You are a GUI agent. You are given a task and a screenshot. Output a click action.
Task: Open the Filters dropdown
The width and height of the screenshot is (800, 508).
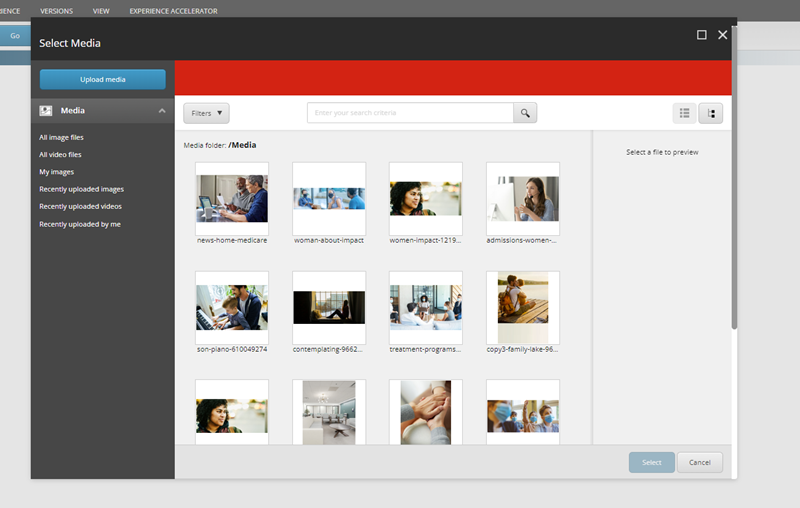(206, 113)
